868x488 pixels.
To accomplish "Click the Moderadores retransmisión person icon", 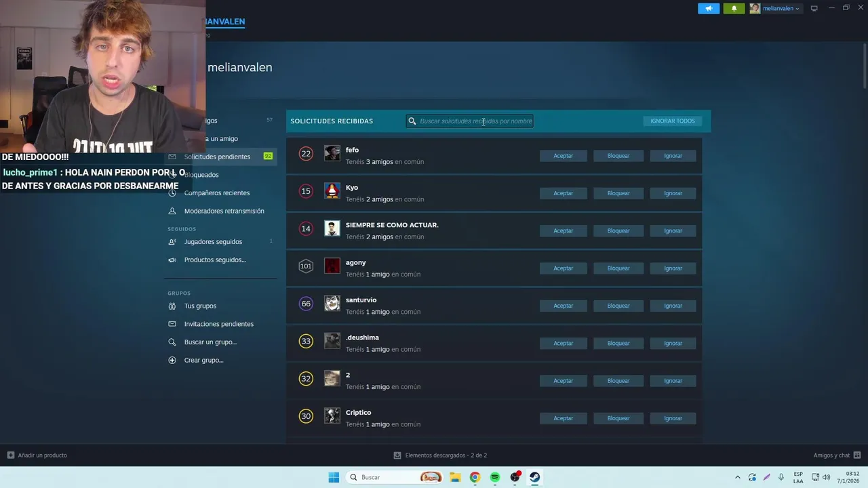I will [172, 211].
